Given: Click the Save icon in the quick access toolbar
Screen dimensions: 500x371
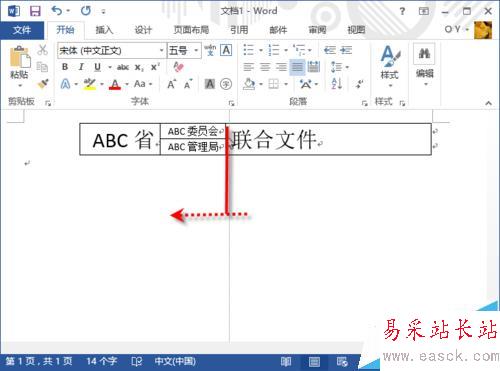Looking at the screenshot, I should coord(35,11).
